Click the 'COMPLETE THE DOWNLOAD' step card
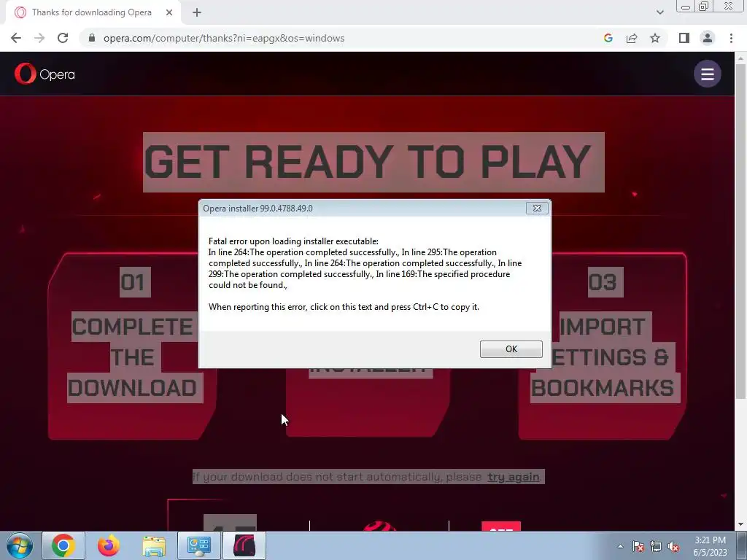Viewport: 747px width, 560px height. click(132, 346)
